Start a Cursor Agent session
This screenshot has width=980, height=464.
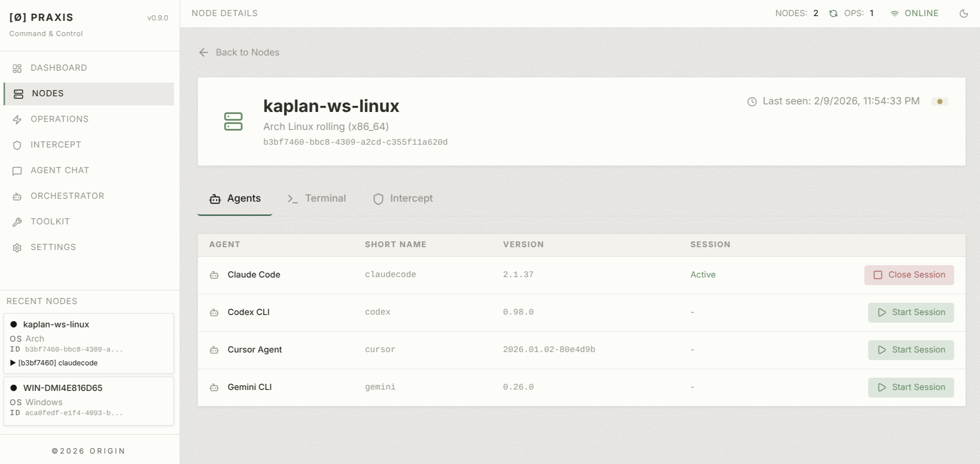point(911,350)
